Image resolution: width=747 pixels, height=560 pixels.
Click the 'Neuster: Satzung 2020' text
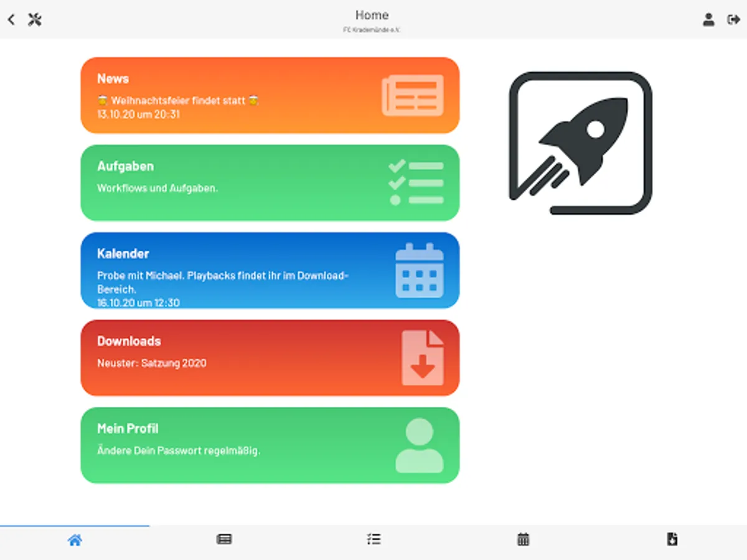point(152,363)
